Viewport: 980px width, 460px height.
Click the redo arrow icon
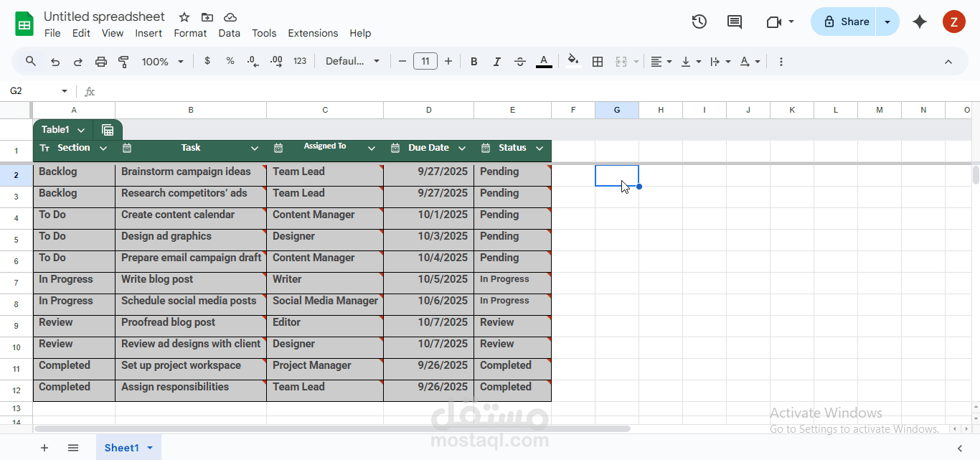click(78, 62)
